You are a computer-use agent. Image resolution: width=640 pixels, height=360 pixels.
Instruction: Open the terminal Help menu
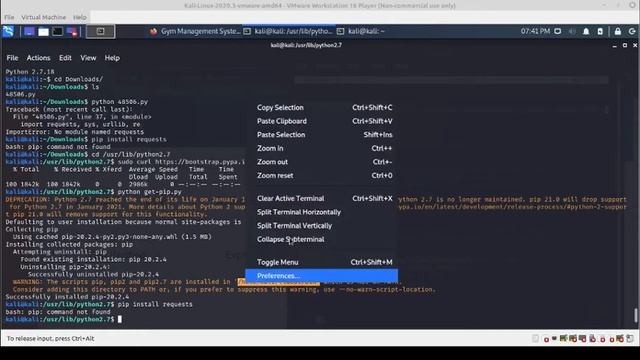(x=112, y=58)
